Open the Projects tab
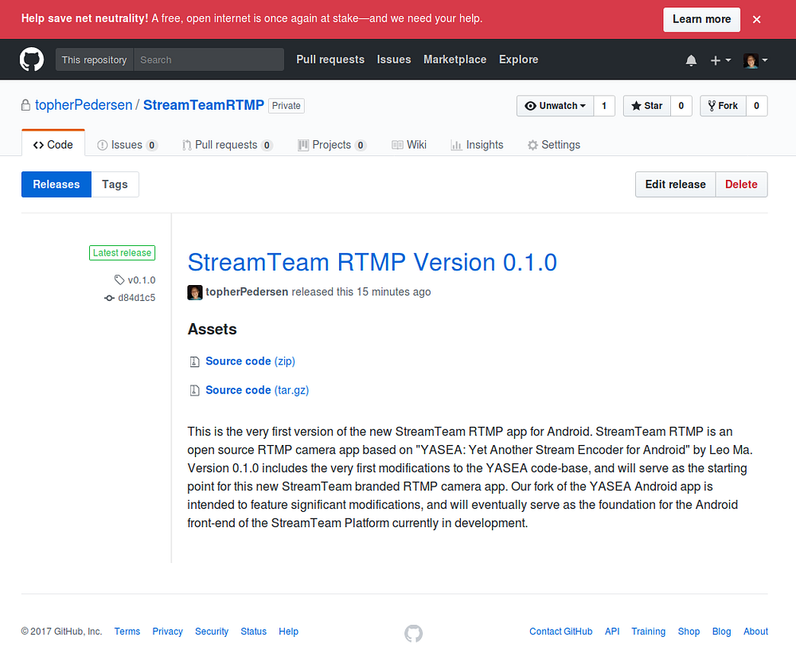 (331, 145)
